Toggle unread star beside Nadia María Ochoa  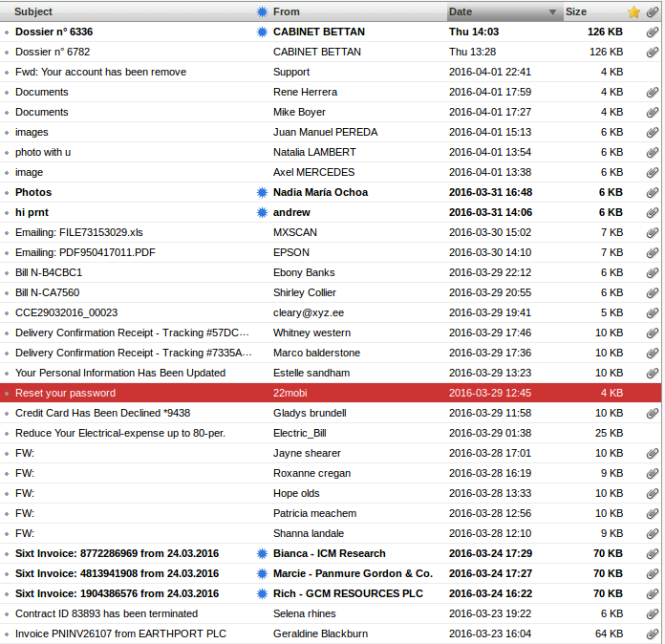(x=263, y=192)
